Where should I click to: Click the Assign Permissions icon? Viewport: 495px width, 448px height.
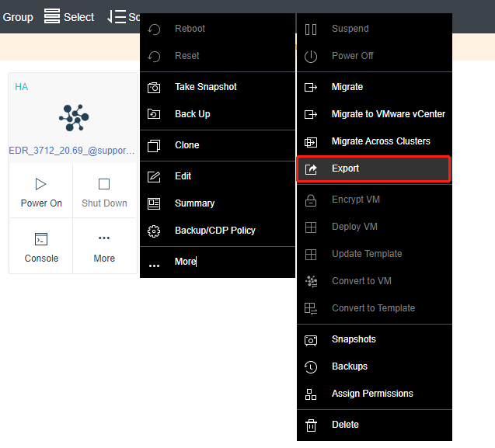tap(311, 394)
